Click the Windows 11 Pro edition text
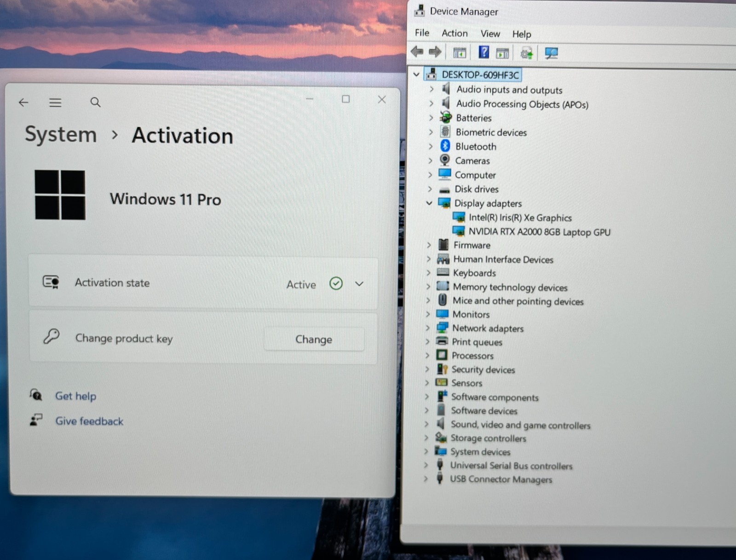Screen dimensions: 736x560 [166, 199]
